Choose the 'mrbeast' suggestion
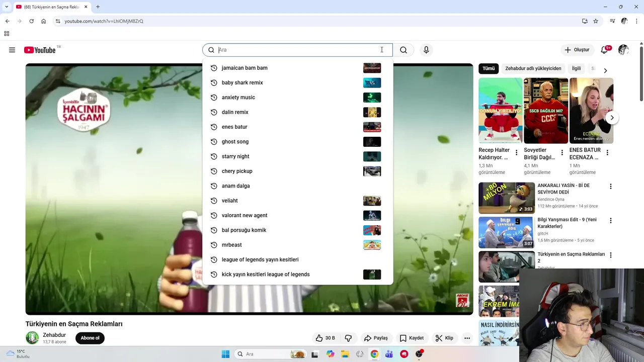The height and width of the screenshot is (362, 644). tap(297, 245)
